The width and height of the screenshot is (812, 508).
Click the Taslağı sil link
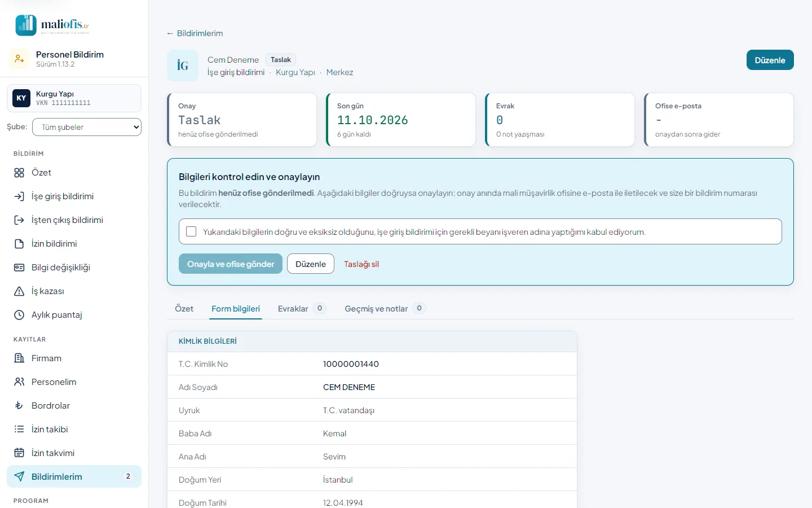pyautogui.click(x=361, y=264)
